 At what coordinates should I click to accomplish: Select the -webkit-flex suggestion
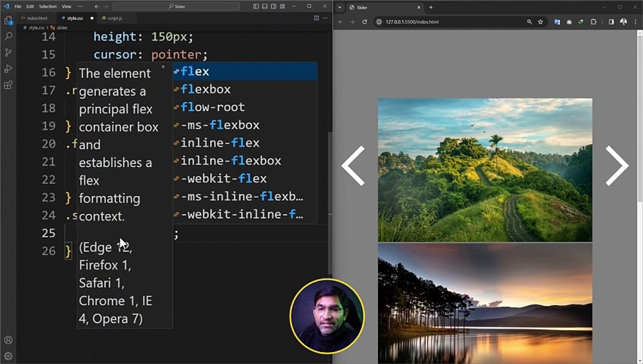pos(245,178)
